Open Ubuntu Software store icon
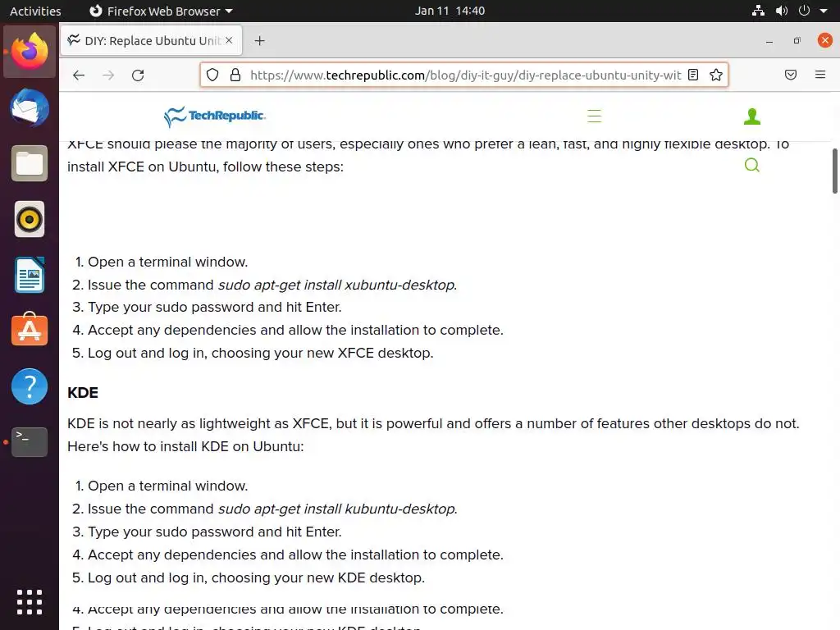Screen dimensions: 840x630 coord(30,329)
